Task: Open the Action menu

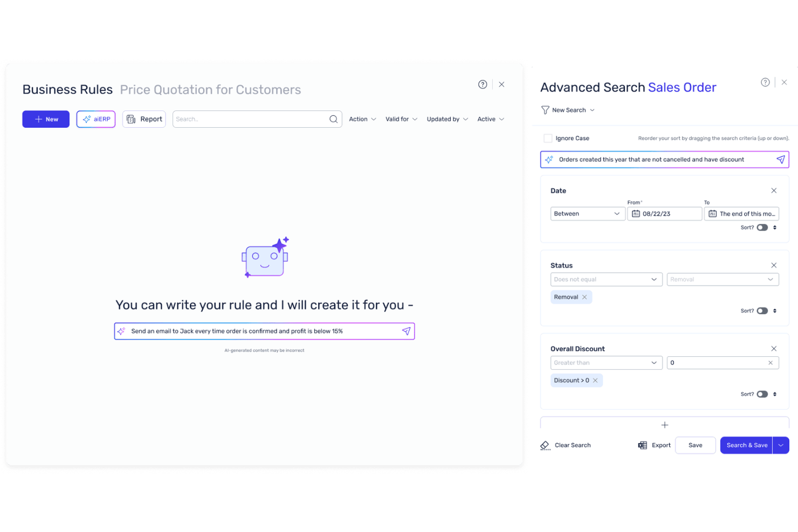Action: click(x=362, y=119)
